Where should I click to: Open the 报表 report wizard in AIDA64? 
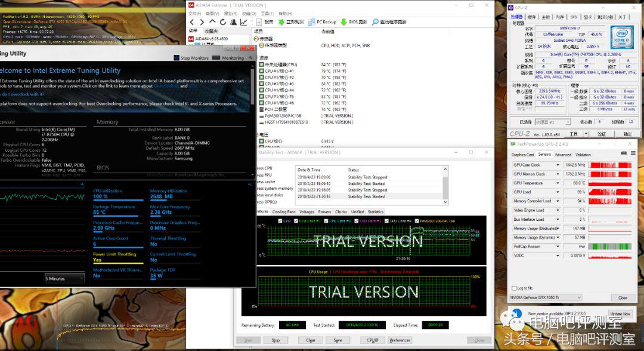pos(265,21)
